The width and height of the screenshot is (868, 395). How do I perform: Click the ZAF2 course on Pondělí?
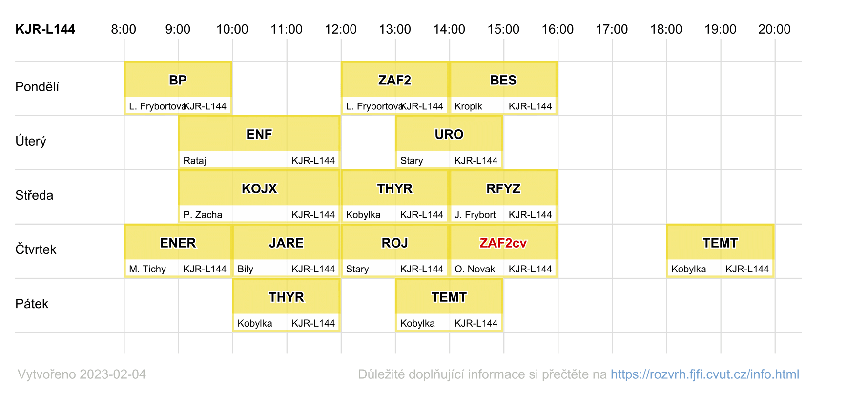pos(395,88)
